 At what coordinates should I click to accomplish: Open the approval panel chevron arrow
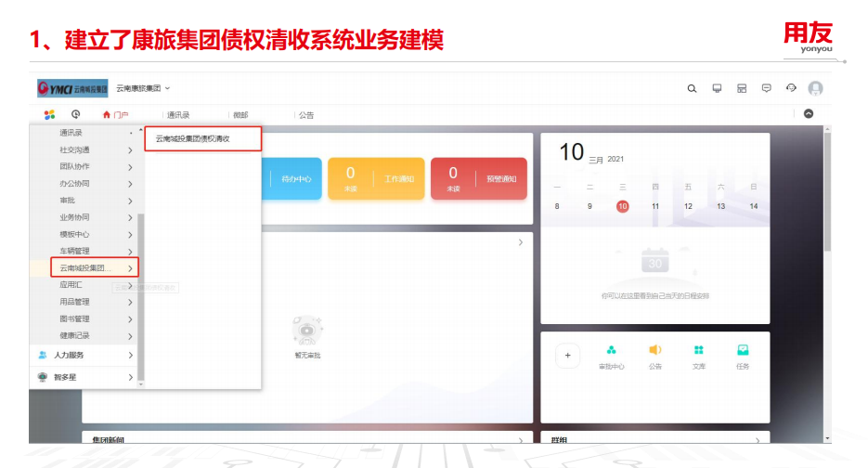(x=521, y=242)
